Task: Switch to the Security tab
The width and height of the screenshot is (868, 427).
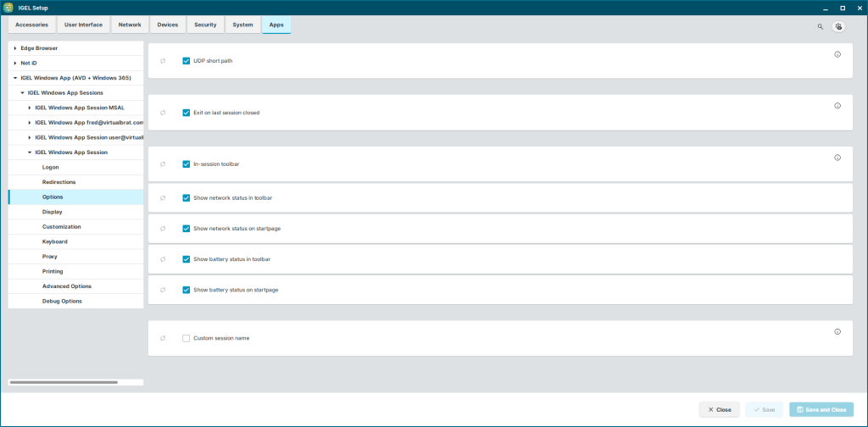Action: tap(205, 25)
